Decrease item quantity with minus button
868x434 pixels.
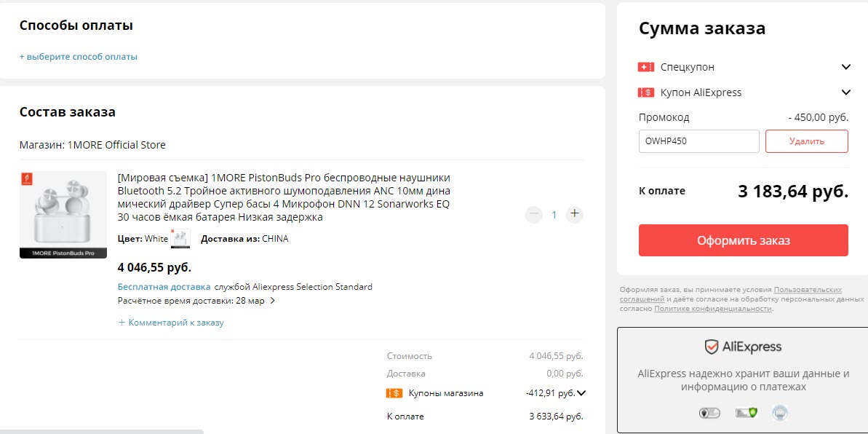click(534, 214)
